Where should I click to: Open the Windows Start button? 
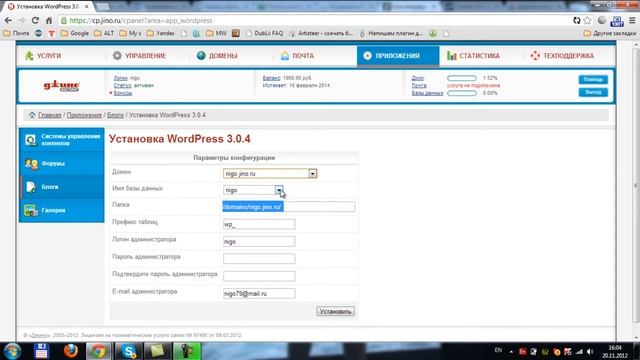[12, 351]
